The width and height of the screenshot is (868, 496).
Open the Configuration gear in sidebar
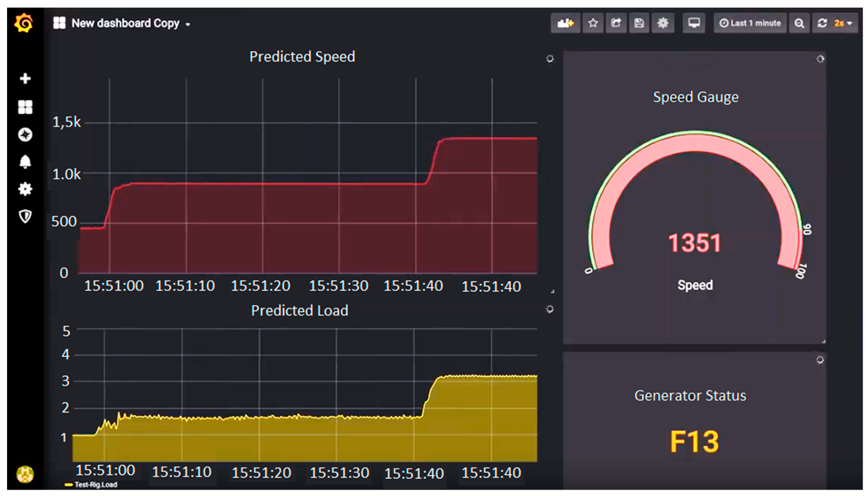coord(25,189)
